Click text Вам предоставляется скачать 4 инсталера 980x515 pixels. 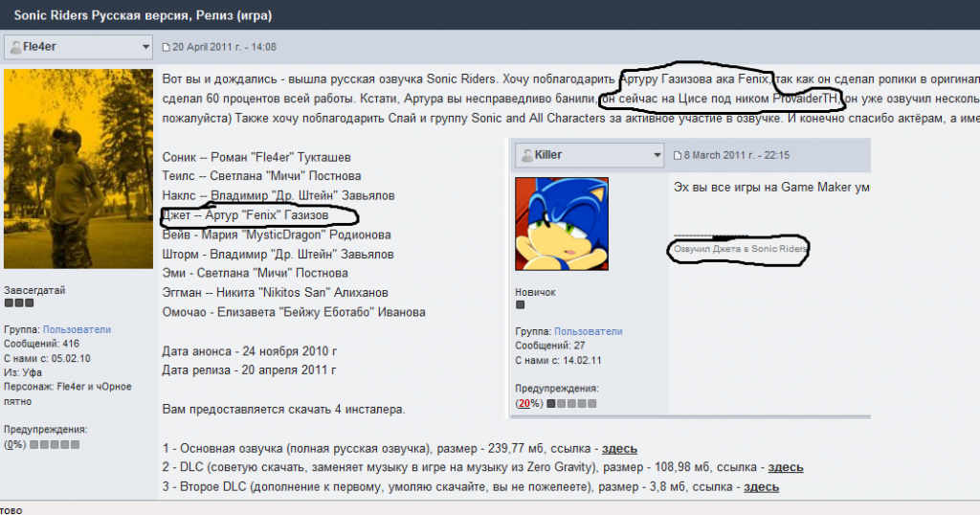[283, 410]
